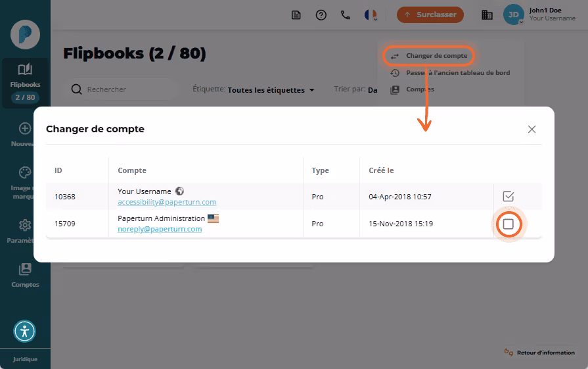588x369 pixels.
Task: Open the JD user avatar menu
Action: [513, 14]
